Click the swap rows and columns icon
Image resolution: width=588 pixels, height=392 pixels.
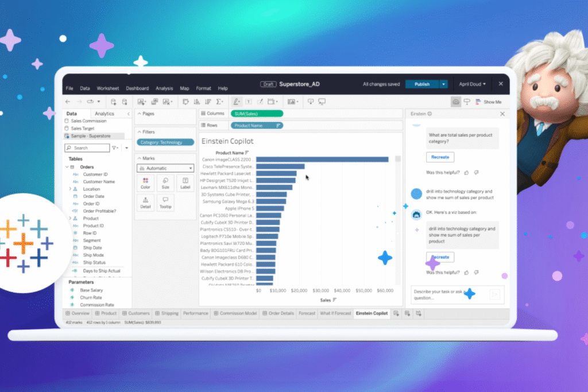[185, 102]
